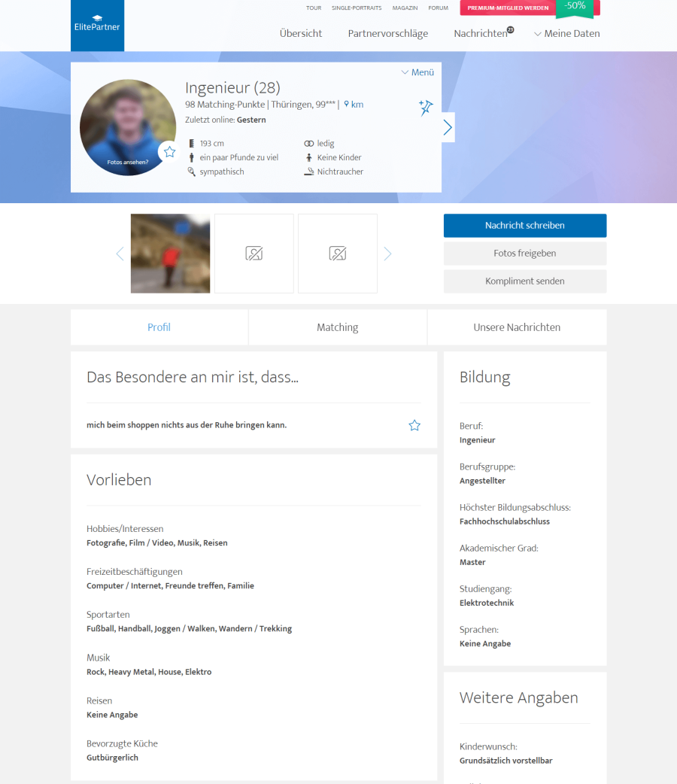Click the 'Fotos ansehen?' label
The image size is (677, 784).
(x=127, y=162)
